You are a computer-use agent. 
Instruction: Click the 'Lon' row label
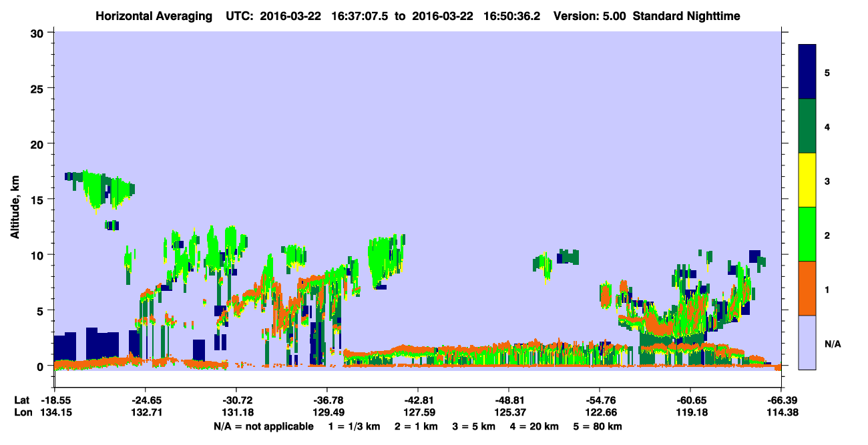coord(22,412)
